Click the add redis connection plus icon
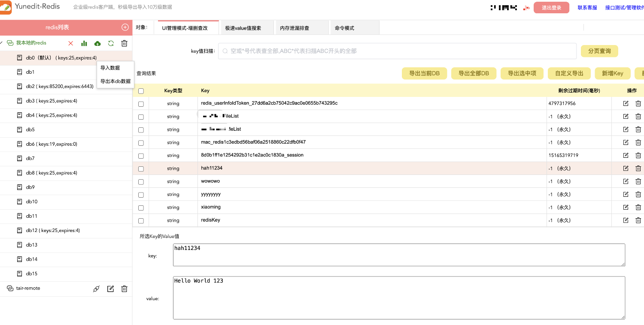The width and height of the screenshot is (644, 325). 125,27
